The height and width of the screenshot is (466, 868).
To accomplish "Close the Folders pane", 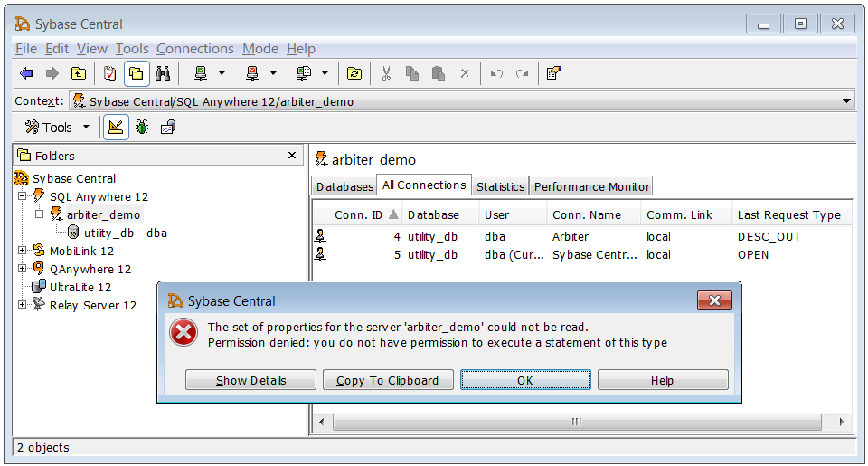I will click(x=292, y=156).
